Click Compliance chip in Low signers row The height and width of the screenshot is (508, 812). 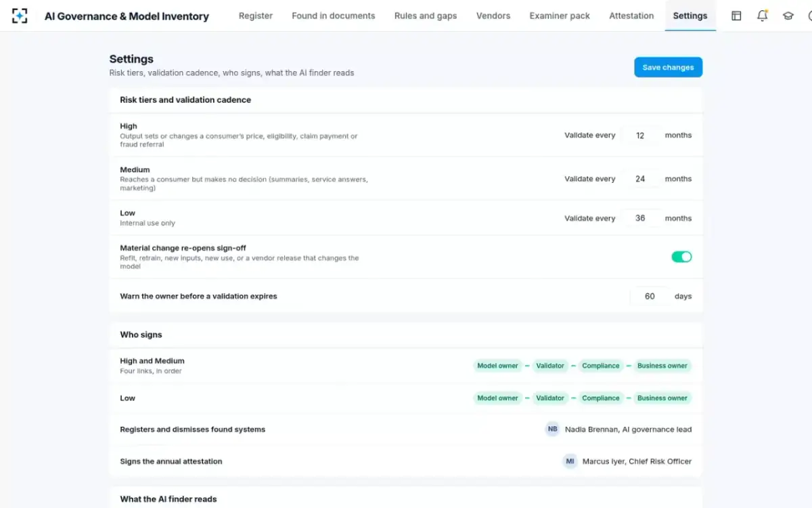click(601, 398)
